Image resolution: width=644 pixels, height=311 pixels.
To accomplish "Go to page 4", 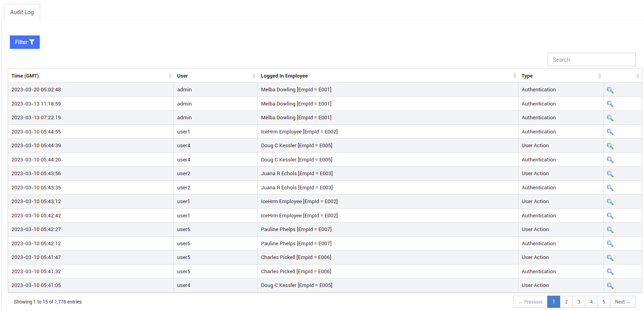I will [x=591, y=302].
